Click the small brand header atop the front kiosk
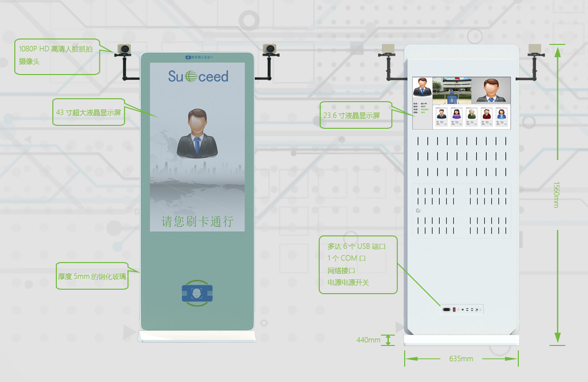 [x=199, y=57]
